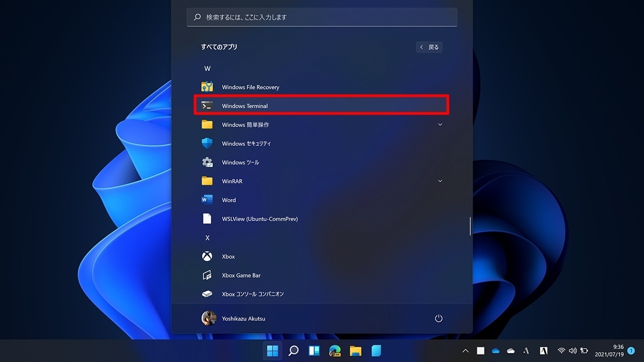Open the notification badge showing 1
Screen dimensions: 644x362
click(631, 351)
